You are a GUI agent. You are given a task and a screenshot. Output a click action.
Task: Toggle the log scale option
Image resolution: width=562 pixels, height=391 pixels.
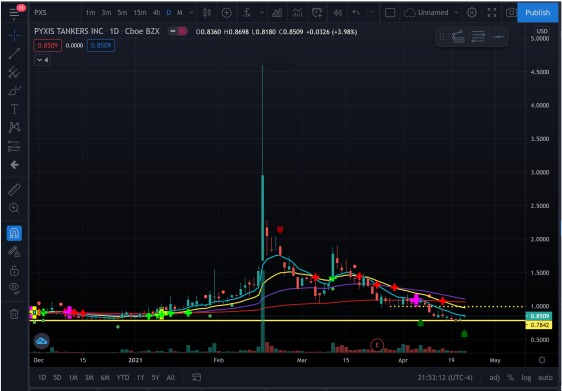(526, 377)
